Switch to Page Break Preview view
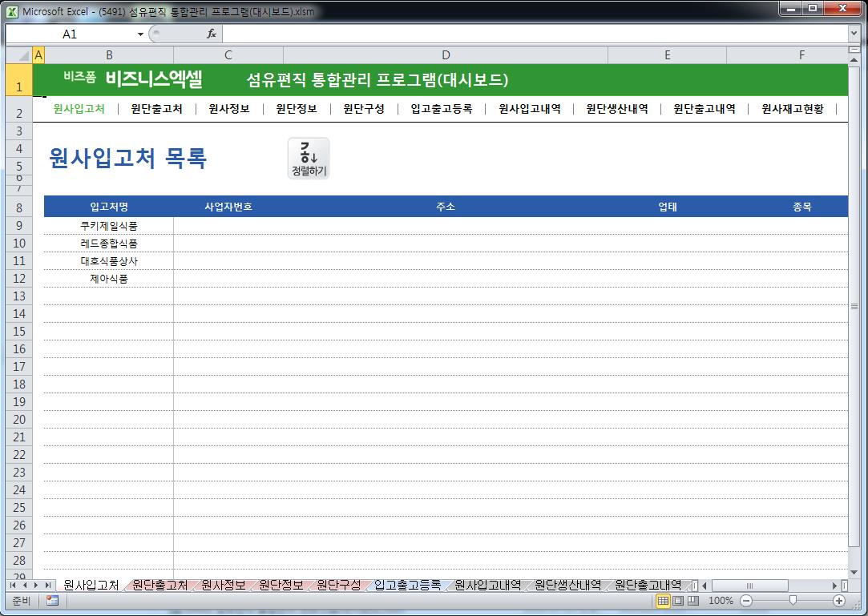868x616 pixels. (x=693, y=600)
